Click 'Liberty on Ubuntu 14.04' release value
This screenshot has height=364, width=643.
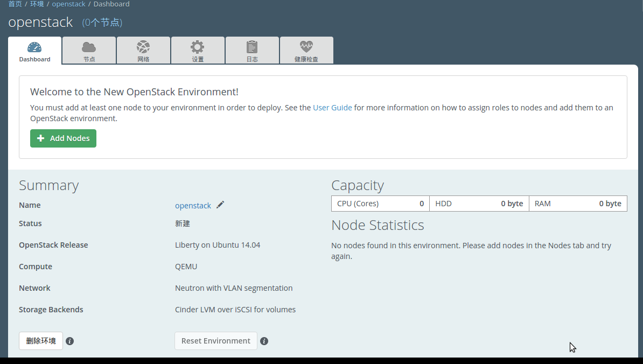click(x=218, y=245)
